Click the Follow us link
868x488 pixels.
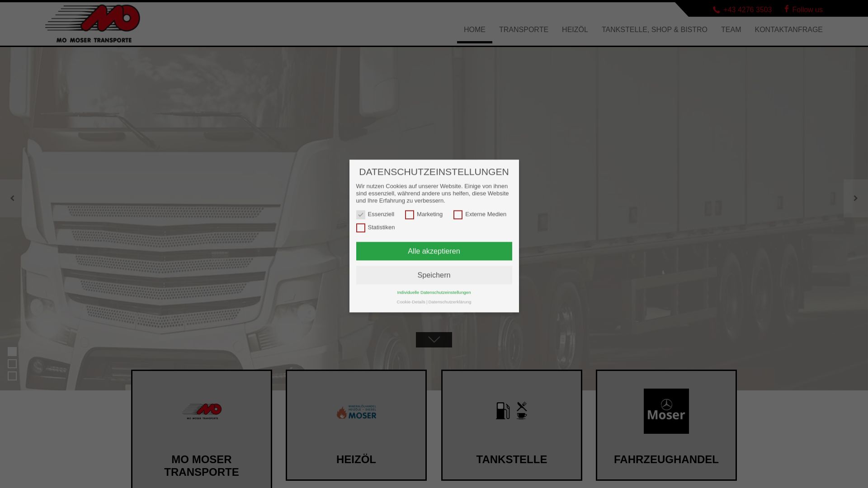807,10
